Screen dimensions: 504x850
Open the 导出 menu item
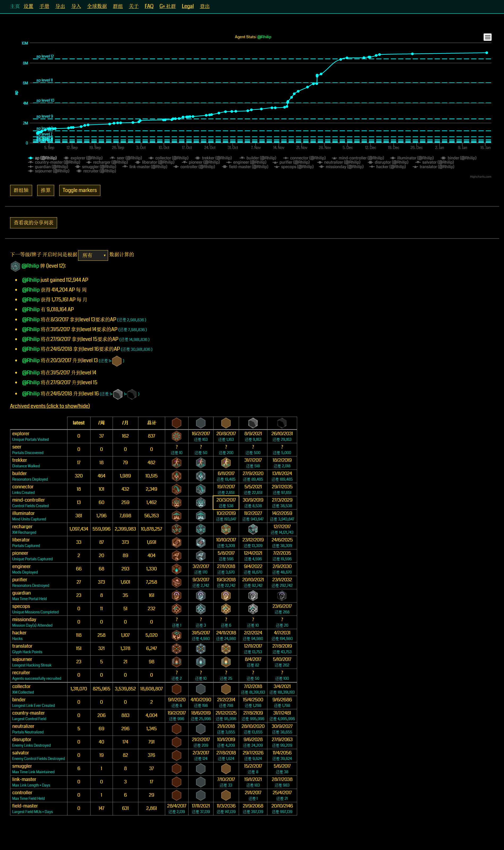pos(60,6)
